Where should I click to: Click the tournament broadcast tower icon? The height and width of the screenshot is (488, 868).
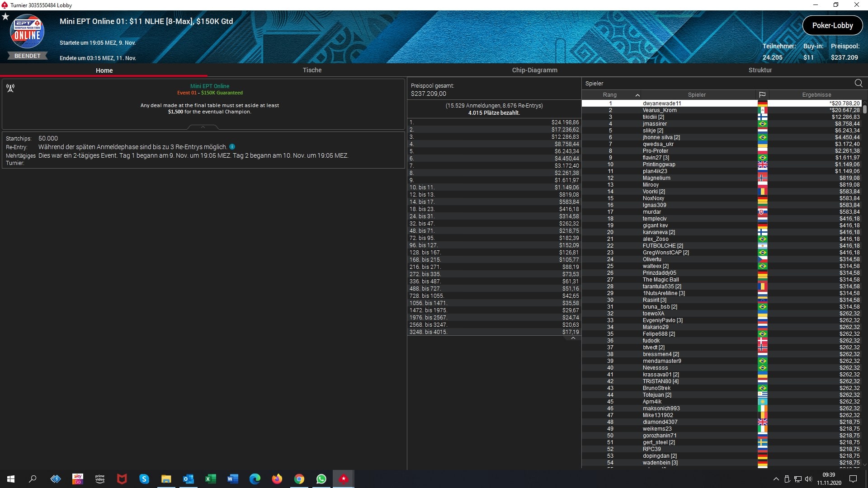[10, 88]
